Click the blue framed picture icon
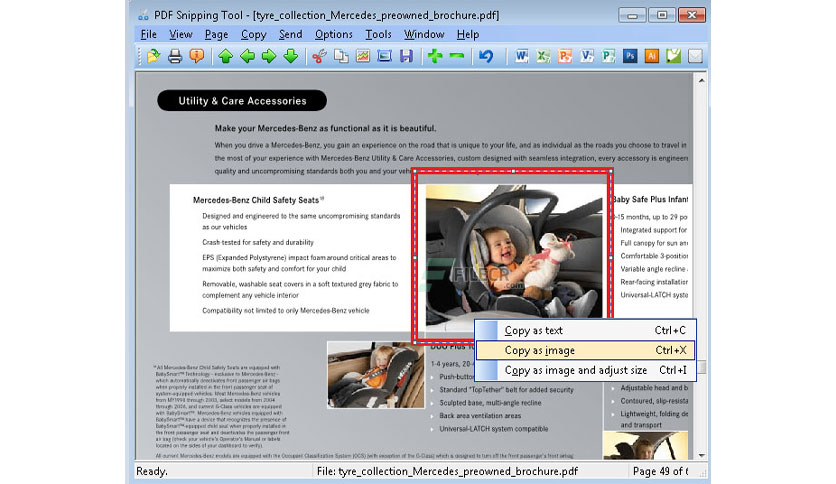836x484 pixels. pos(384,56)
